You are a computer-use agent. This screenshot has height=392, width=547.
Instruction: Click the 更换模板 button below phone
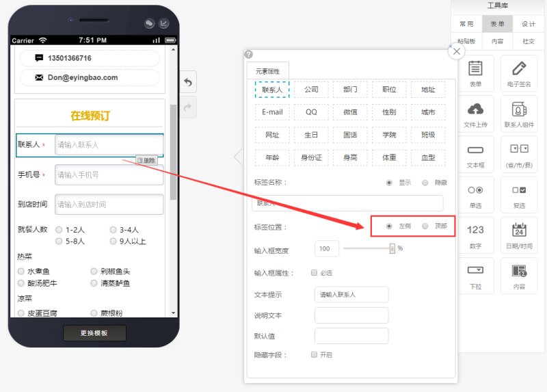click(x=94, y=333)
